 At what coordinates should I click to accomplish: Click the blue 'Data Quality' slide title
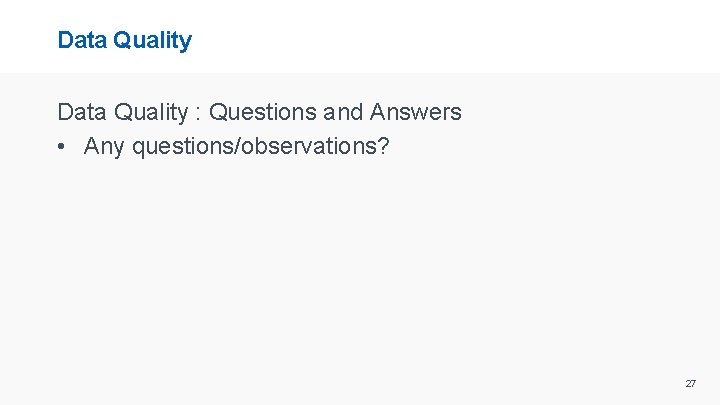point(124,40)
